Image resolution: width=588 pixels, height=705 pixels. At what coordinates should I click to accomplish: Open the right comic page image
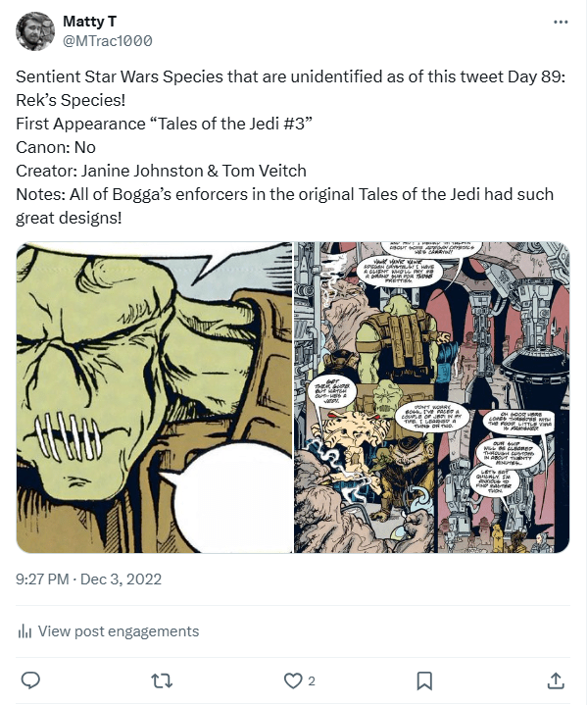(x=432, y=397)
